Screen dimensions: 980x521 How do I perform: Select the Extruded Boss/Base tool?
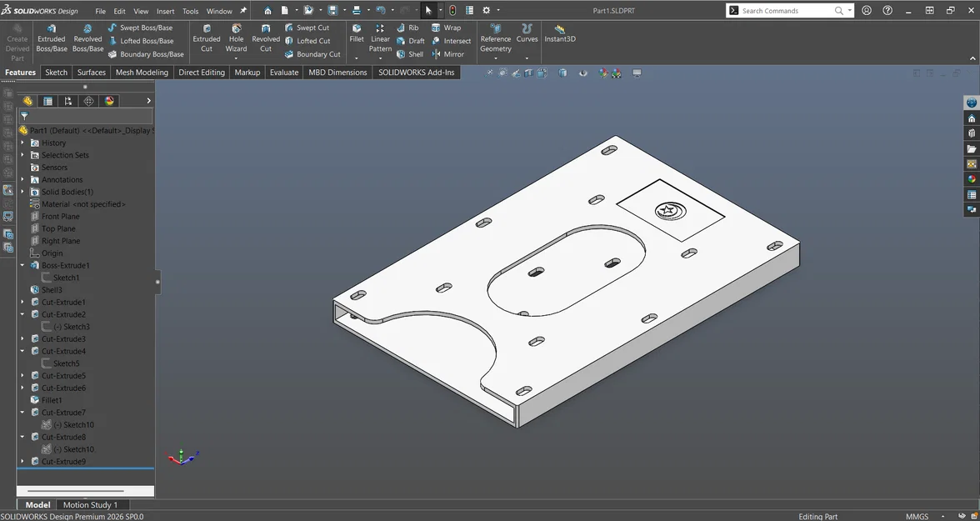(x=52, y=38)
